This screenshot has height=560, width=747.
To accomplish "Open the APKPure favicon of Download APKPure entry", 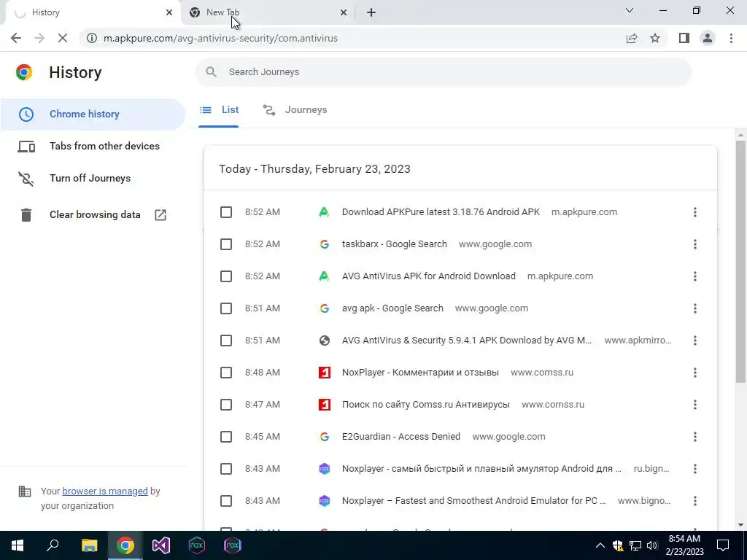I will click(325, 212).
